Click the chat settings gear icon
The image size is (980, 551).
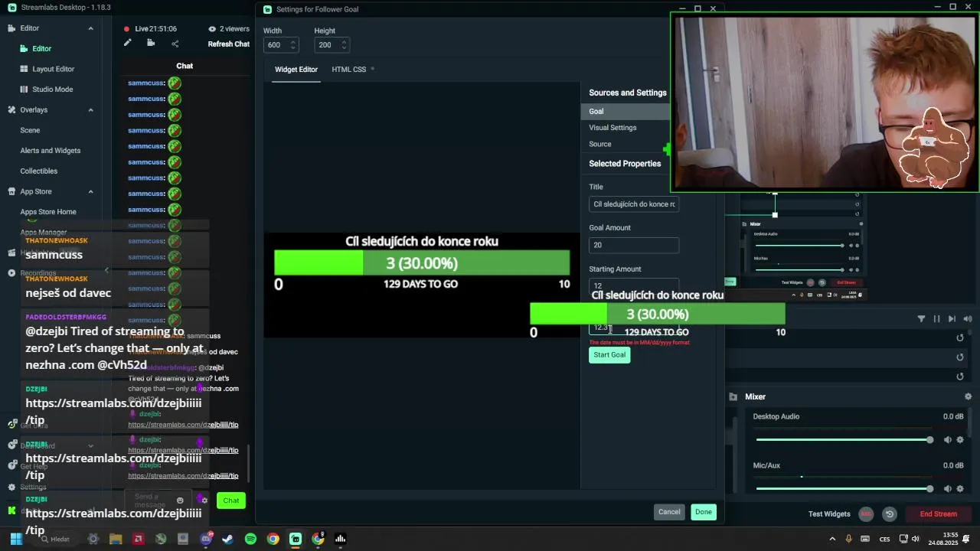204,500
